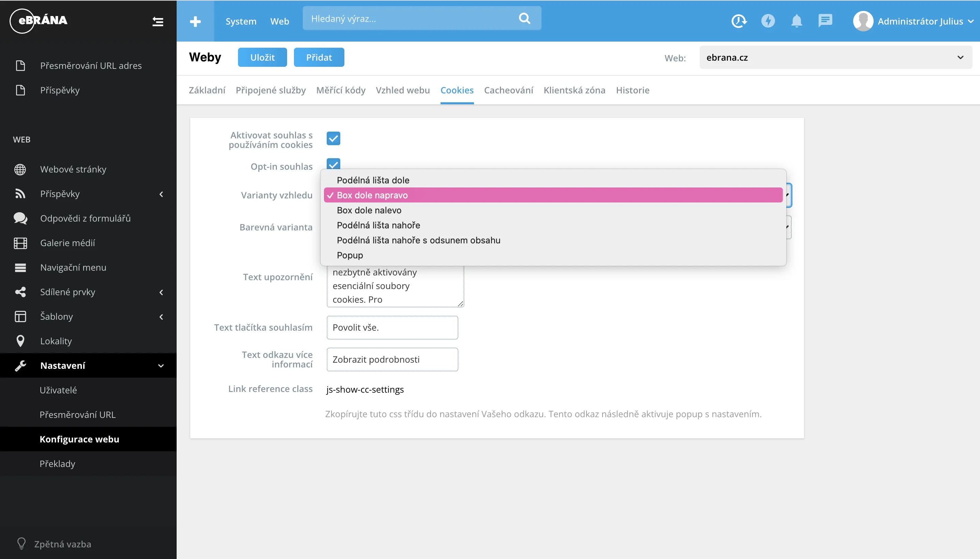
Task: Expand Příspěvky submenu chevron in WEB section
Action: (161, 194)
